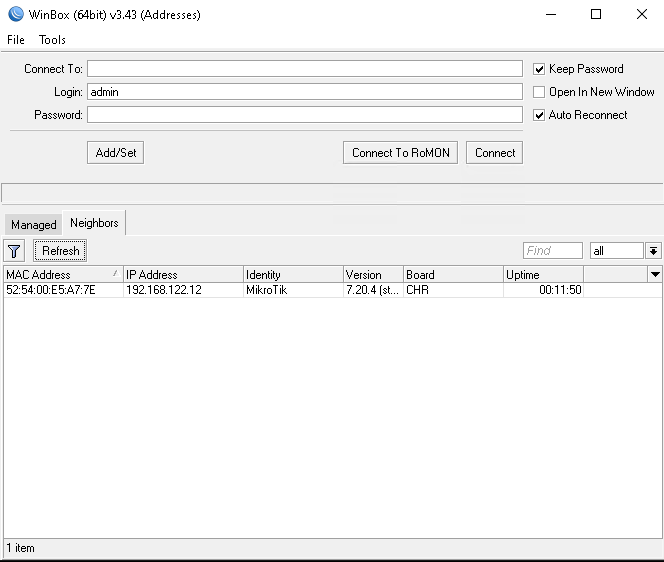Focus the Password input field
The height and width of the screenshot is (562, 664).
305,115
